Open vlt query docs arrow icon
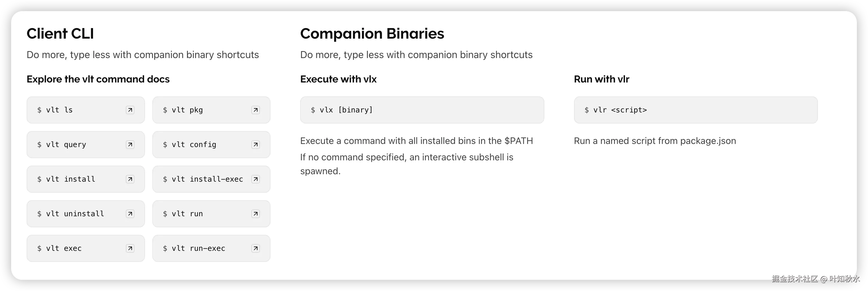Viewport: 868px width, 291px height. tap(130, 145)
